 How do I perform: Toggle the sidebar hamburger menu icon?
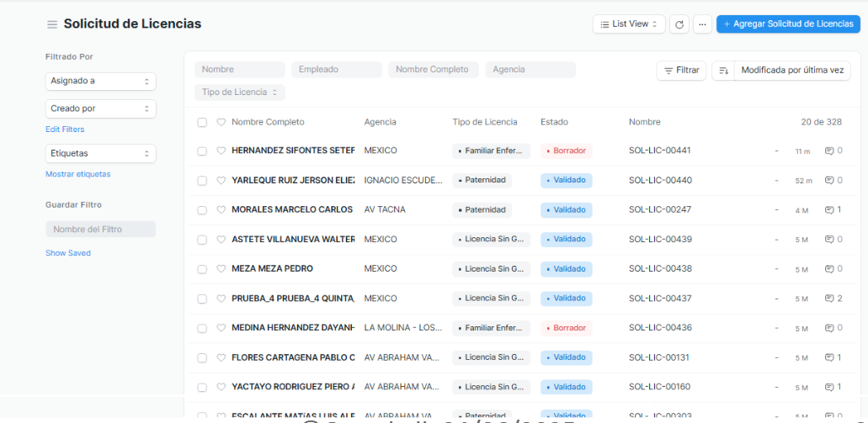coord(52,24)
